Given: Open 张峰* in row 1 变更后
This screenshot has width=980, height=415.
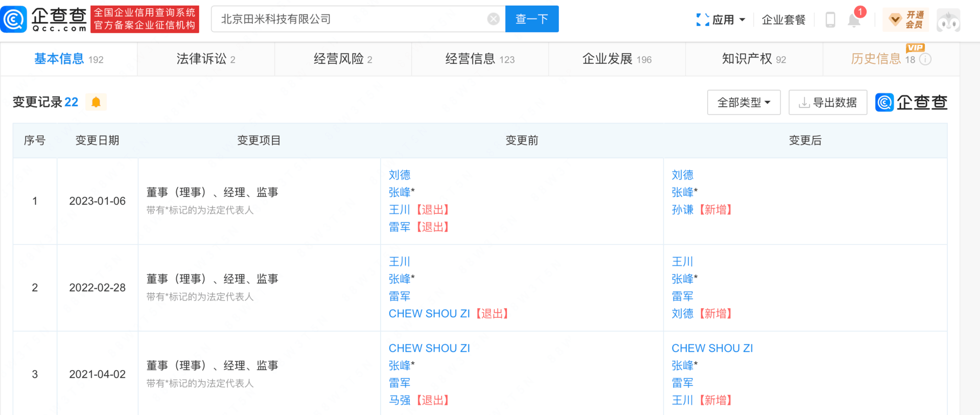Looking at the screenshot, I should (x=685, y=192).
